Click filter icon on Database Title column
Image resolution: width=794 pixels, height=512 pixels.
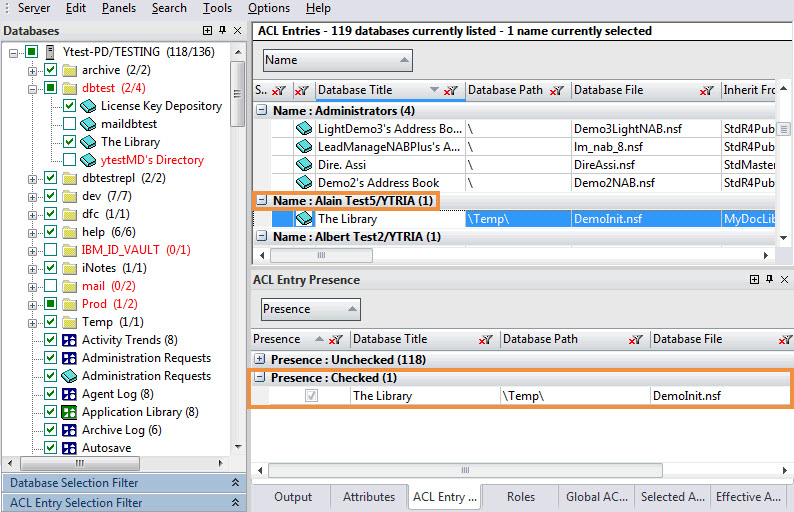[x=451, y=90]
